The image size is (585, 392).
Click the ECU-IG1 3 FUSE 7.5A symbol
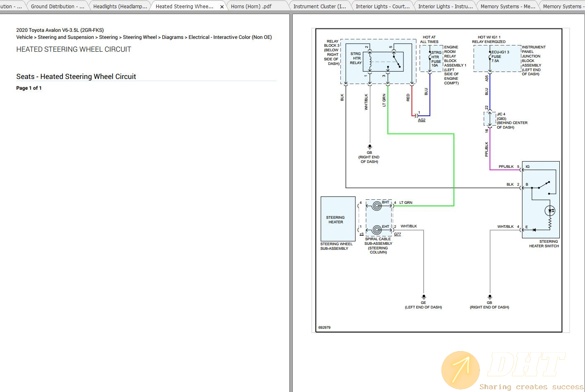point(490,56)
